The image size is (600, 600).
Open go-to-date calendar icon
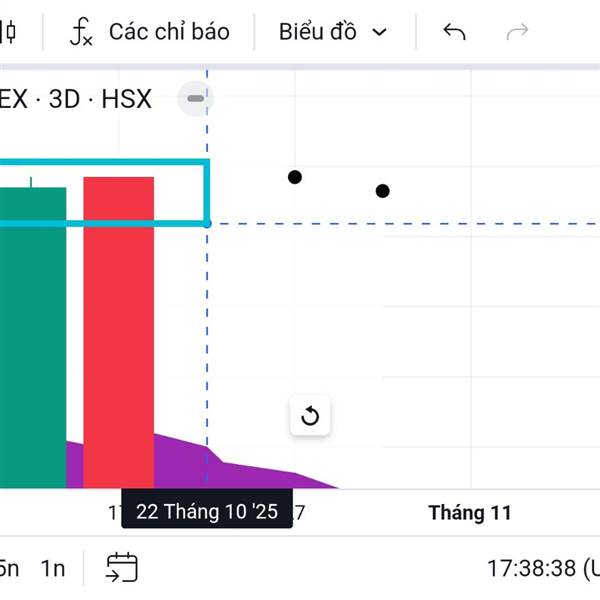(x=122, y=568)
